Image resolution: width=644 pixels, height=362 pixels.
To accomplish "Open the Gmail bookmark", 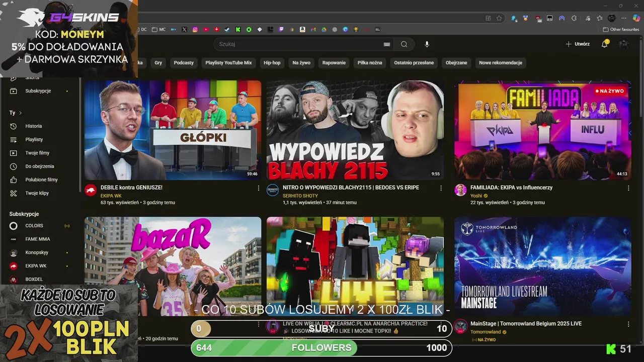I will tap(313, 30).
